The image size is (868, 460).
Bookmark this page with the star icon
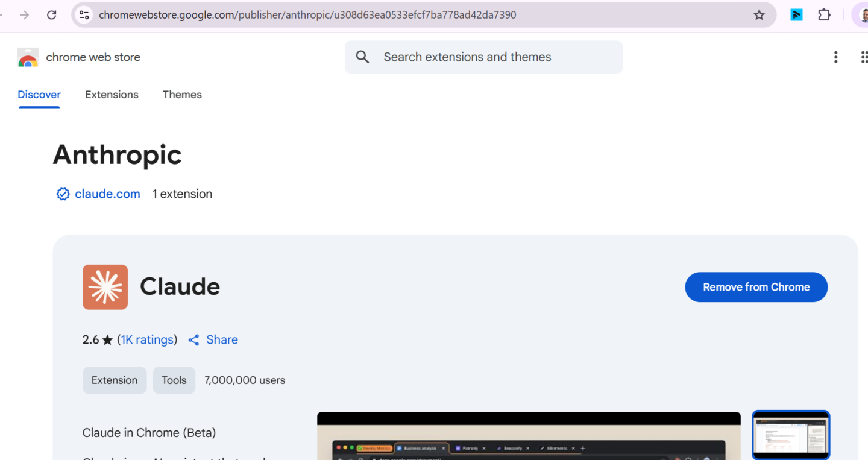click(x=759, y=15)
